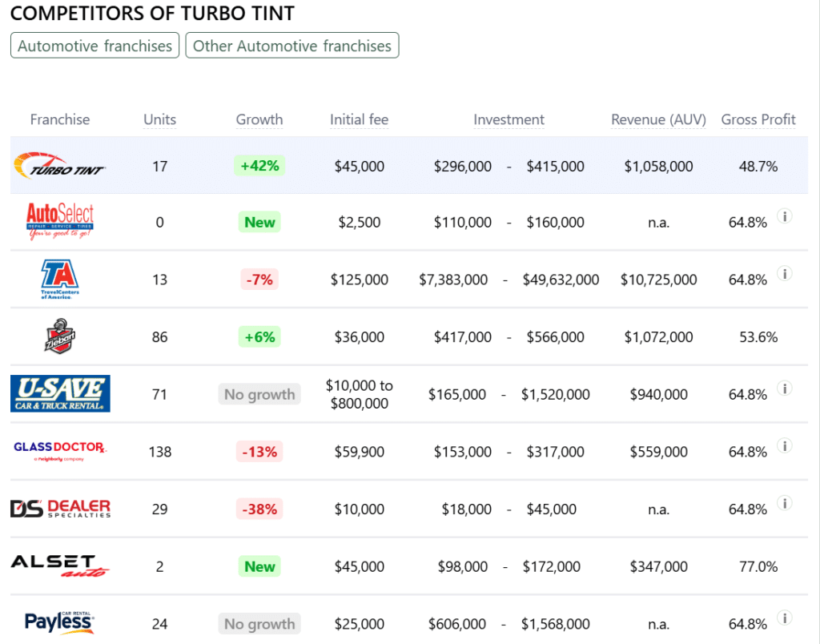Image resolution: width=820 pixels, height=644 pixels.
Task: Click the $940,000 revenue value
Action: (658, 394)
